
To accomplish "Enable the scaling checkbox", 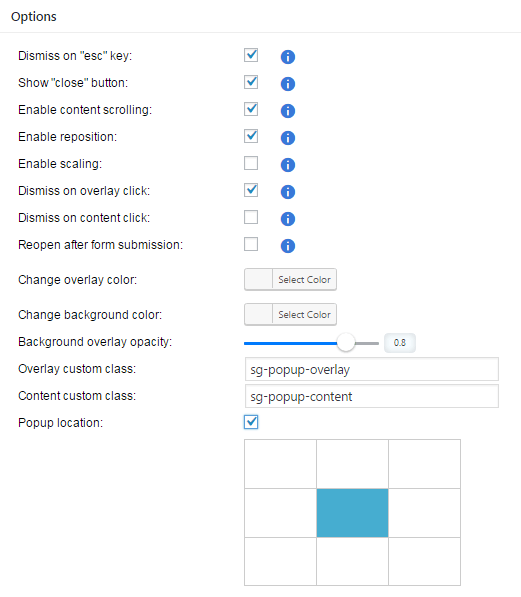I will click(x=251, y=163).
